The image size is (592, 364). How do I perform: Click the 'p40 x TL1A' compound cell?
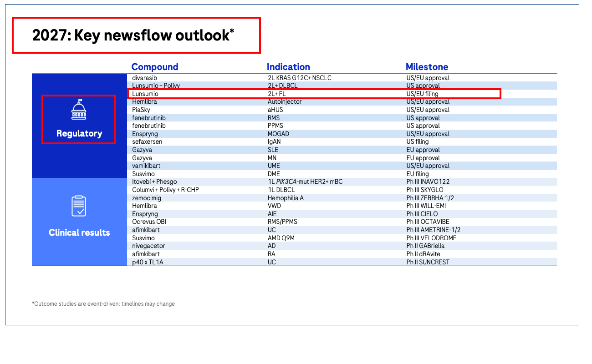click(148, 262)
